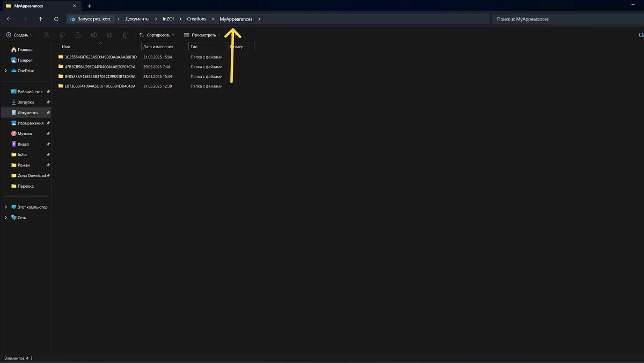Sort by the Дата изменения column header
The height and width of the screenshot is (363, 644).
pyautogui.click(x=158, y=47)
